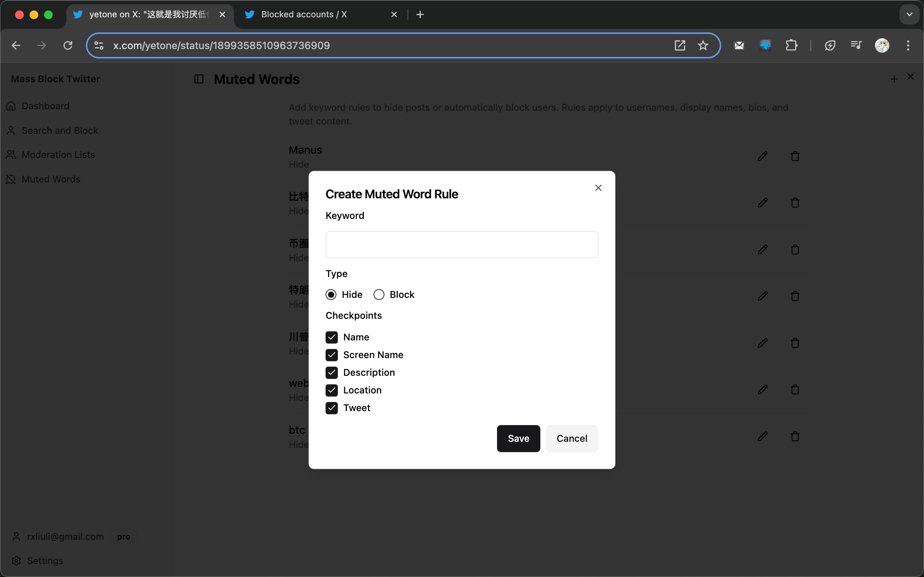Select the Block radio button type
The height and width of the screenshot is (577, 924).
pos(379,295)
